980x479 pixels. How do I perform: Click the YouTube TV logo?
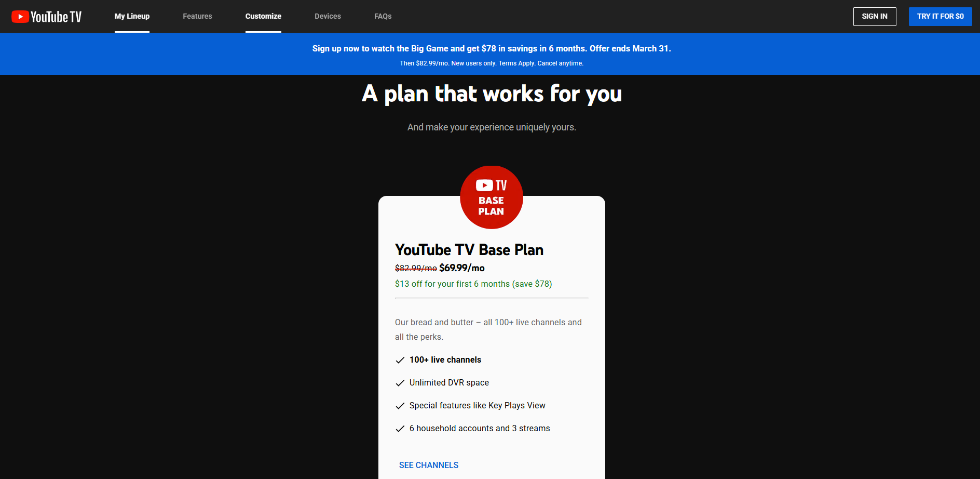[47, 17]
